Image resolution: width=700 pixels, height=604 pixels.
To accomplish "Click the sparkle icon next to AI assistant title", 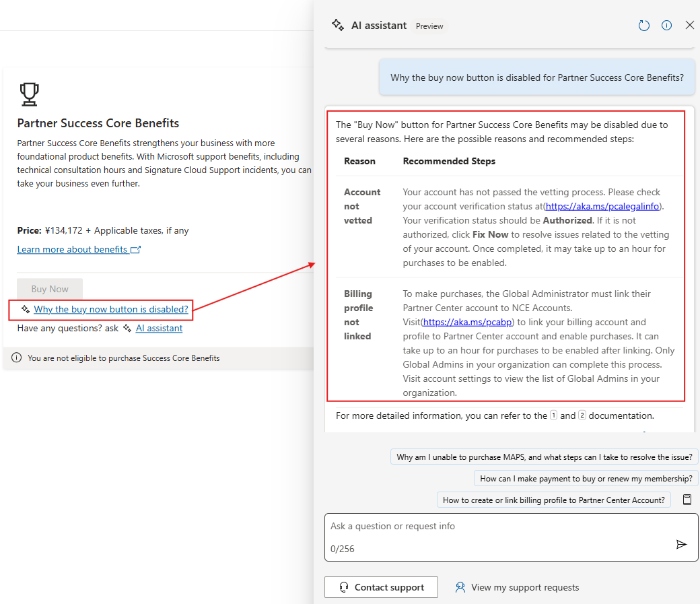I will click(338, 26).
